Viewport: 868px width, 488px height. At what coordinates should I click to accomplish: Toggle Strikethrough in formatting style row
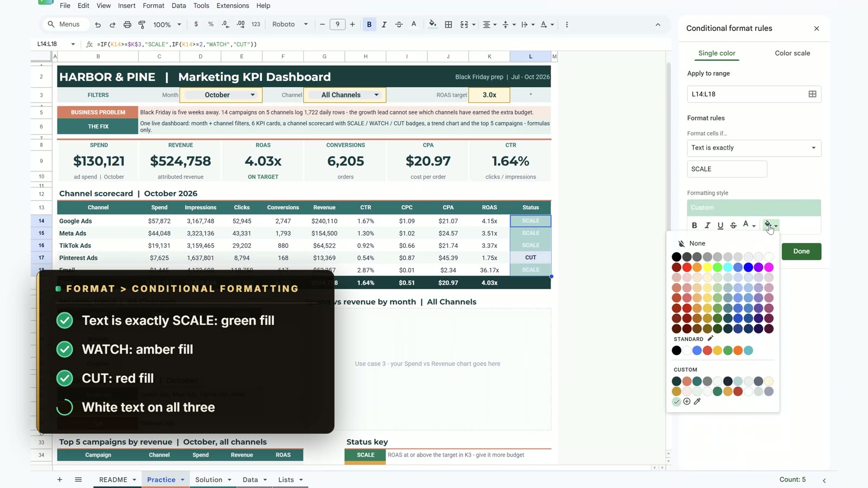pos(733,226)
